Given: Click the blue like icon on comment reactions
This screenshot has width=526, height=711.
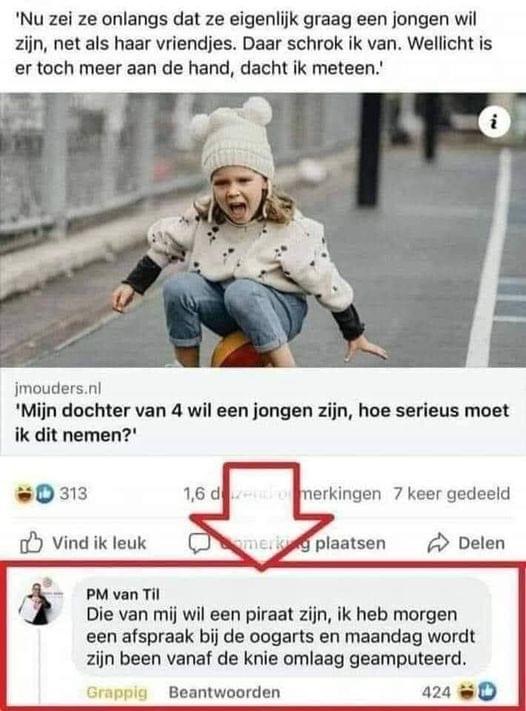Looking at the screenshot, I should 487,692.
